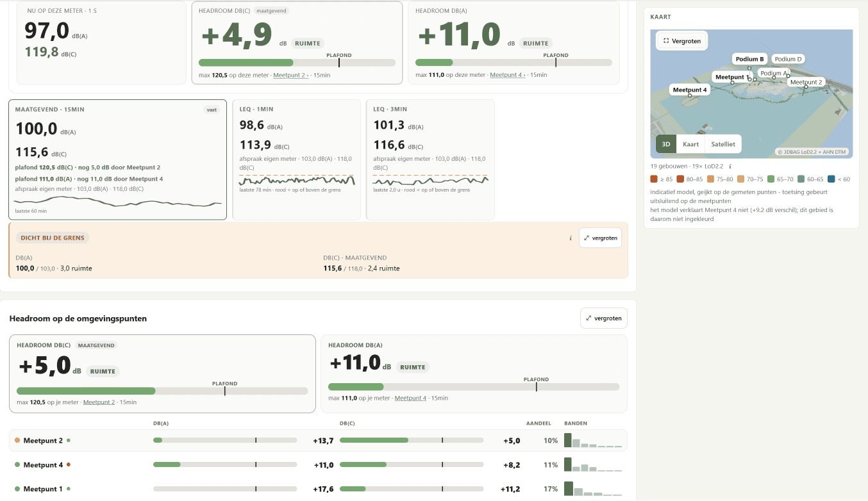The image size is (868, 501).
Task: Expand the Dicht bij de grens alert
Action: (600, 238)
